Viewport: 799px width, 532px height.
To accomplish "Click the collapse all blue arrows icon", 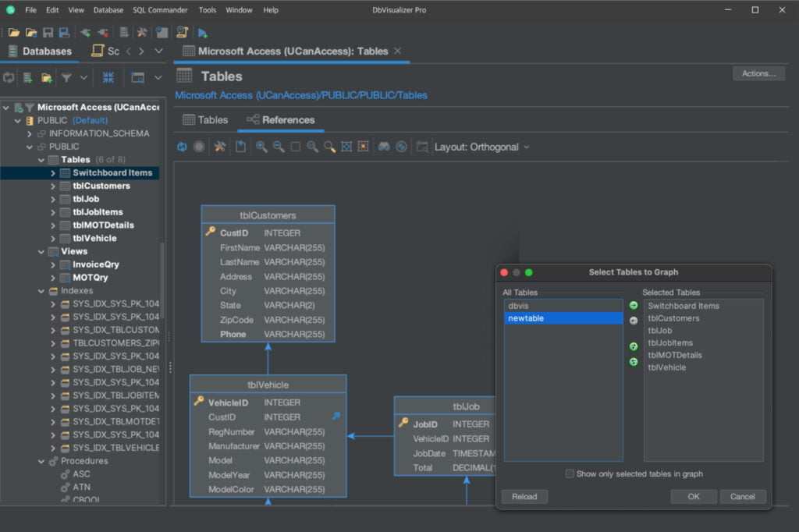I will tap(108, 77).
